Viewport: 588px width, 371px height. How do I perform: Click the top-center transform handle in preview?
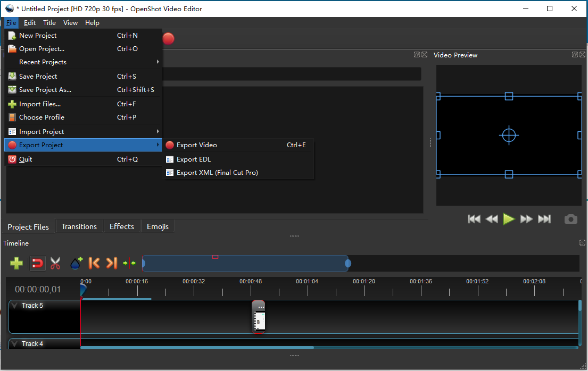click(509, 96)
